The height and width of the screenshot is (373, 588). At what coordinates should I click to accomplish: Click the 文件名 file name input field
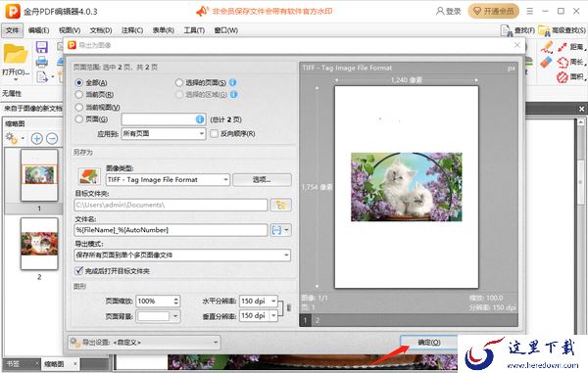(x=171, y=230)
